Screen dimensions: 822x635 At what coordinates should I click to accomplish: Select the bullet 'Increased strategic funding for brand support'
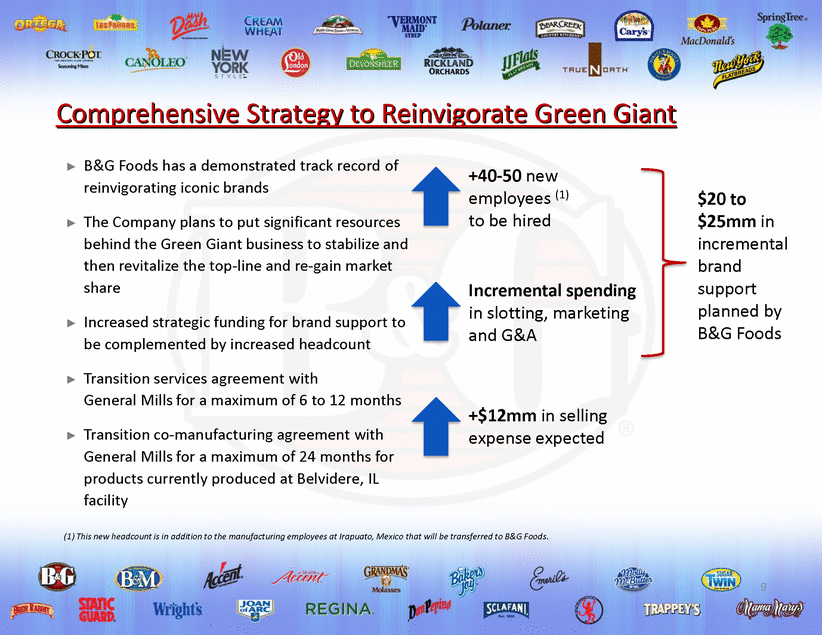coord(244,333)
